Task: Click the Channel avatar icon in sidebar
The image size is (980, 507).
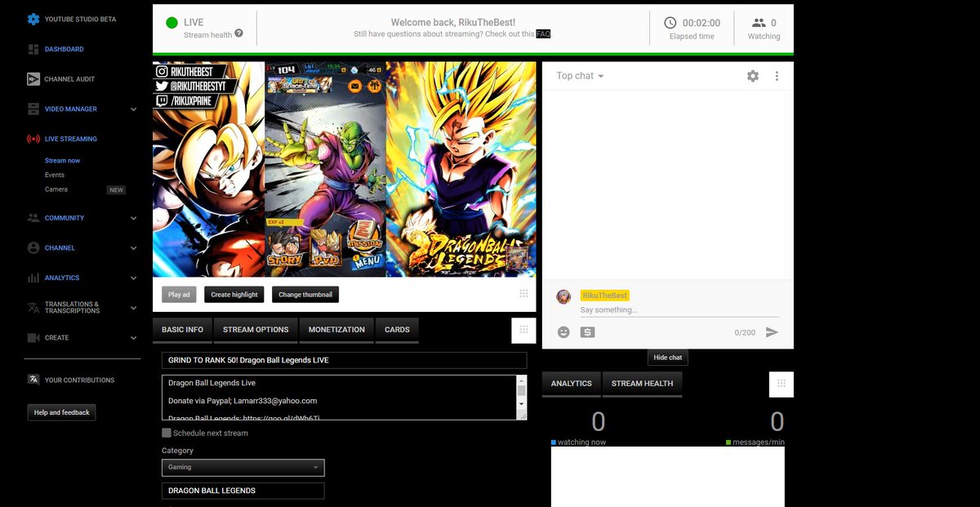Action: (33, 247)
